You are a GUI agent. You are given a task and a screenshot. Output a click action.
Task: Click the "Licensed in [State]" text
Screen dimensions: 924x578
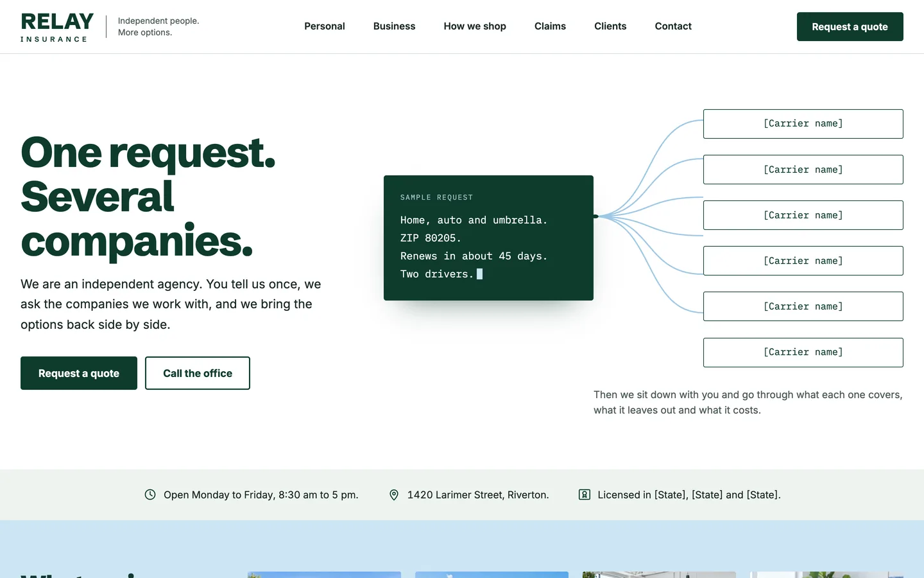click(689, 495)
